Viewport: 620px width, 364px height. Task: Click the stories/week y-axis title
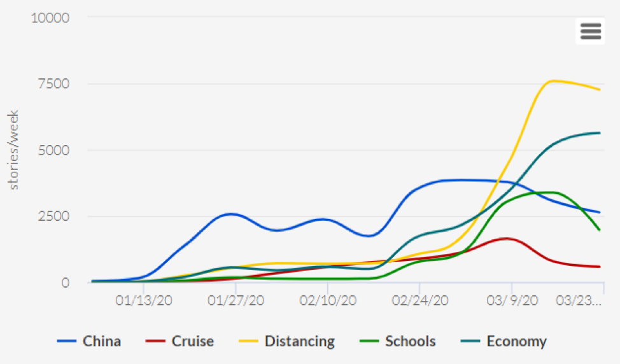tap(13, 150)
